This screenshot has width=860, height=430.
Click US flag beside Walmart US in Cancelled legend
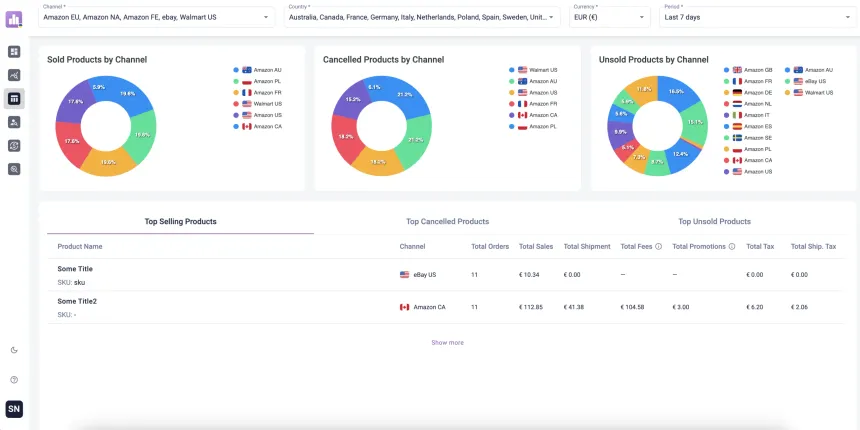pyautogui.click(x=523, y=70)
